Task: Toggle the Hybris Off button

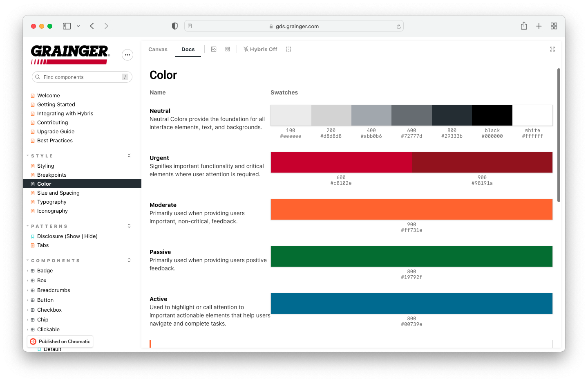Action: [x=260, y=49]
